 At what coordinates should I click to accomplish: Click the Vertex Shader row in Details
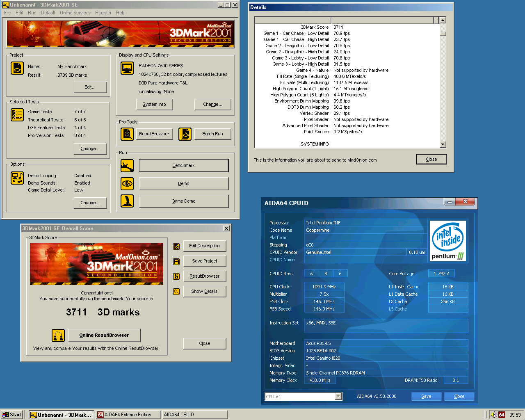click(347, 113)
